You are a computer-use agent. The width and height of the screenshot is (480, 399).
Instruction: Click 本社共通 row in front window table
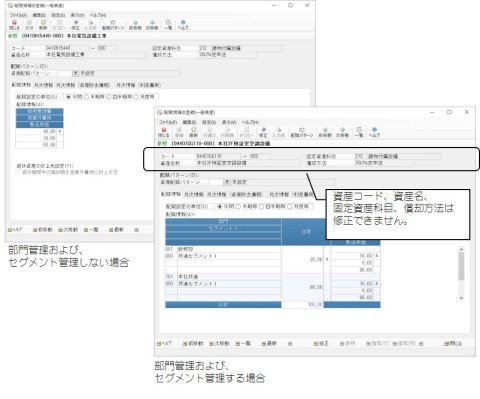(x=223, y=277)
